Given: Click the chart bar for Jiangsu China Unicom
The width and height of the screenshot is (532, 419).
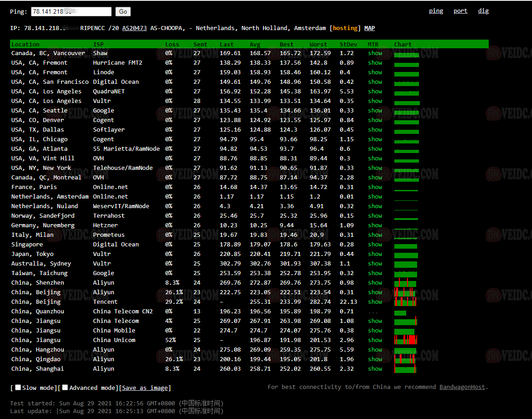Looking at the screenshot, I should tap(406, 340).
